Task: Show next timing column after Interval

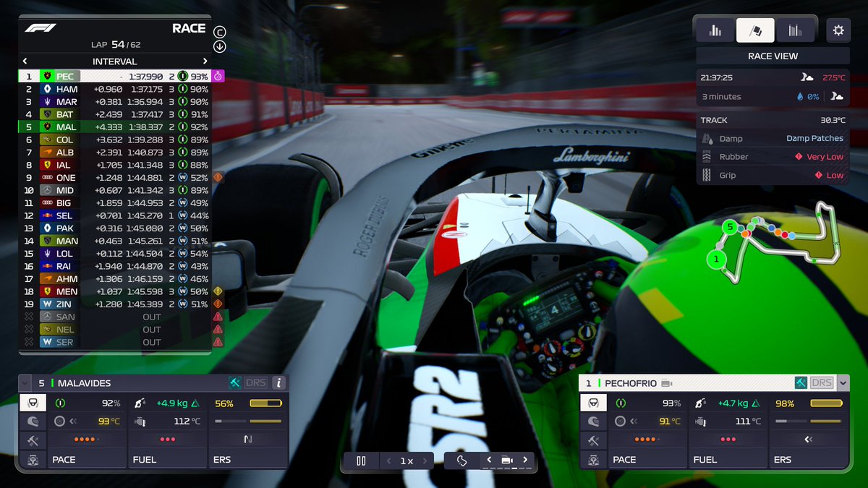Action: click(x=205, y=61)
